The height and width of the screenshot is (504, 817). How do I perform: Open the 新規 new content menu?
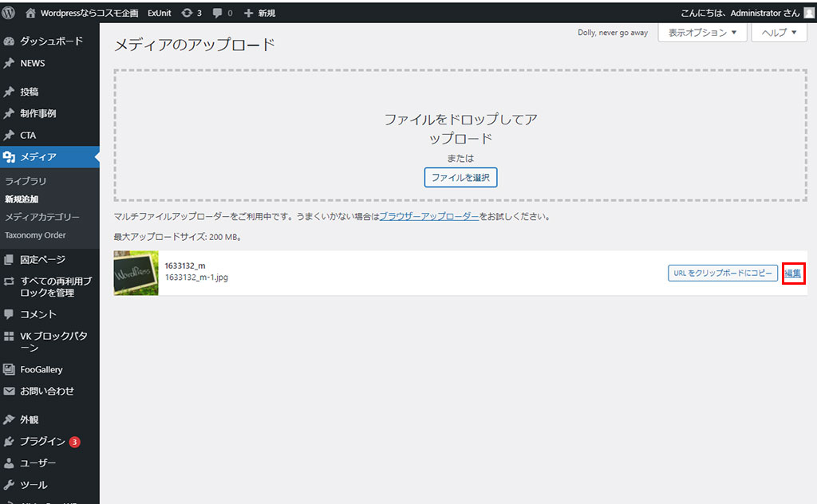(259, 13)
